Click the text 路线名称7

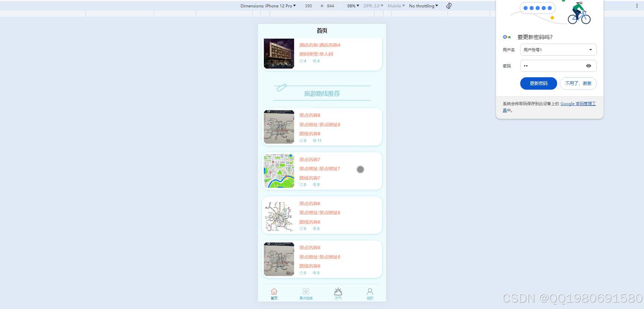pyautogui.click(x=310, y=178)
